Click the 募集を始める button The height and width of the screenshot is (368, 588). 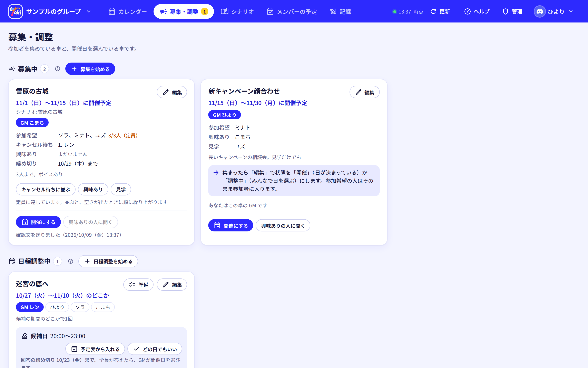pyautogui.click(x=90, y=69)
